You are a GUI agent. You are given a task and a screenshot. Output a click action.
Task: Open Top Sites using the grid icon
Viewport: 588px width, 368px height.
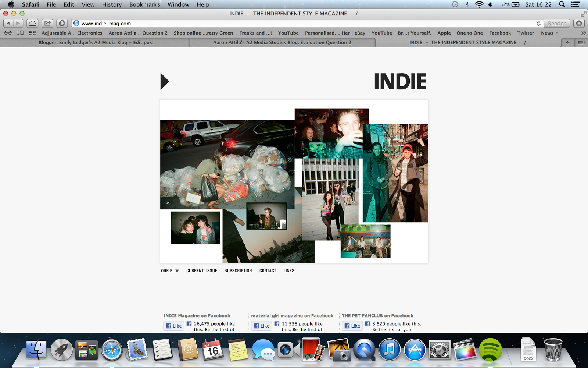(32, 33)
